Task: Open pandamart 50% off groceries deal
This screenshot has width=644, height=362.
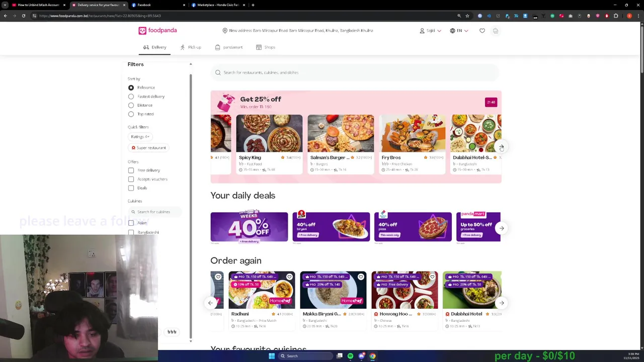Action: (x=478, y=227)
